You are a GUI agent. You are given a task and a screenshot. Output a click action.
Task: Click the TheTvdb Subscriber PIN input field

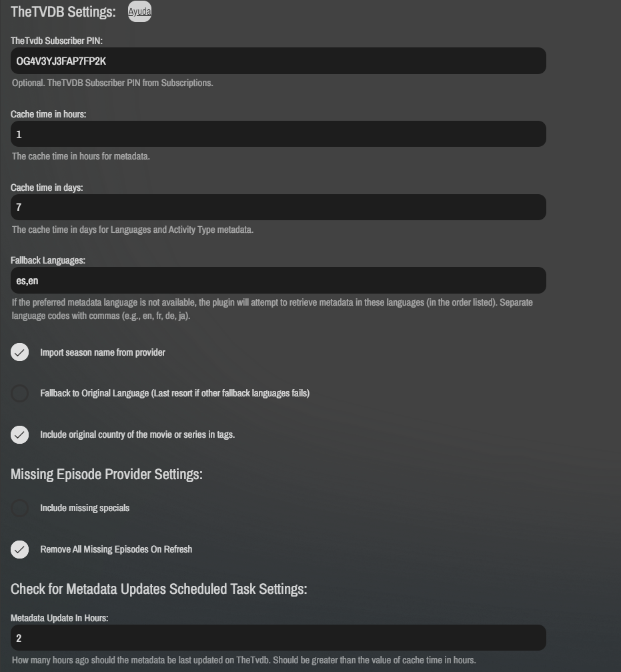point(278,61)
